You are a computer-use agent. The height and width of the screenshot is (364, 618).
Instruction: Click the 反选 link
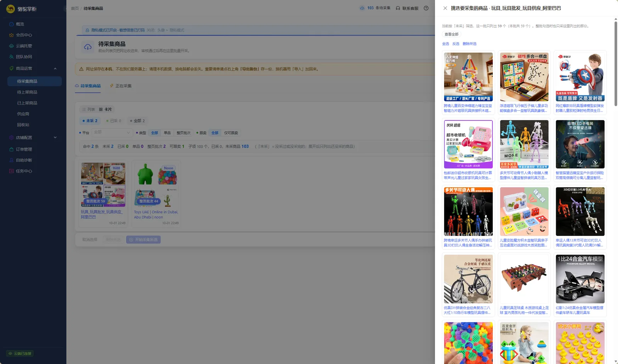pos(456,44)
